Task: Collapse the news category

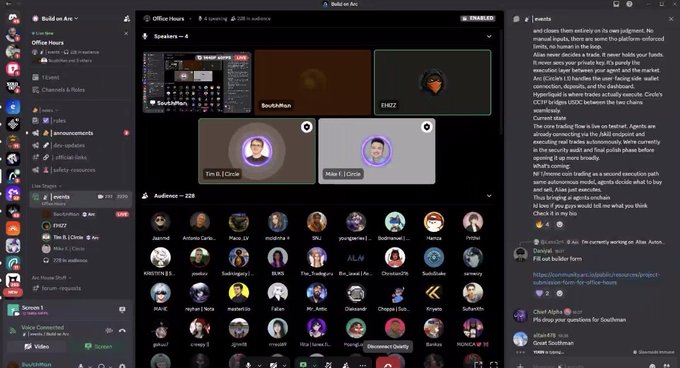Action: 45,110
